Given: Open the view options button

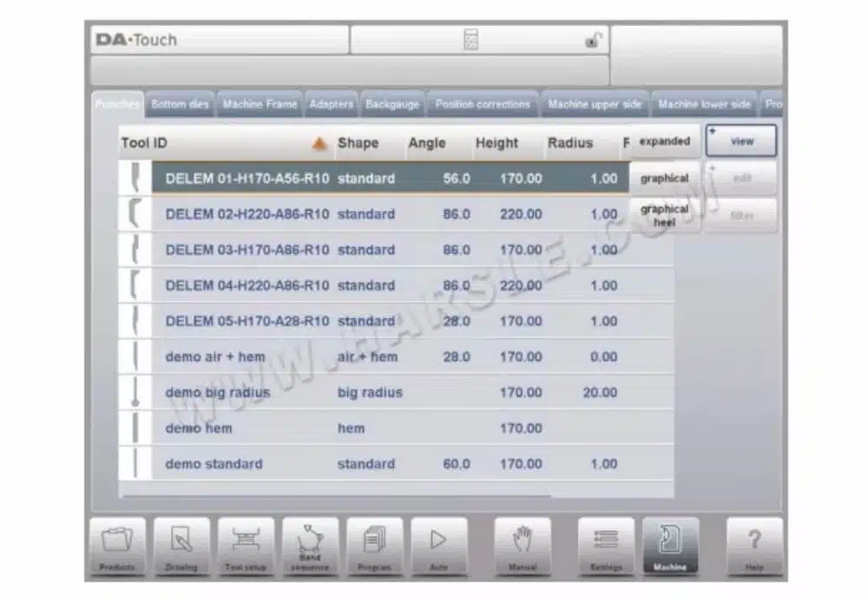Looking at the screenshot, I should click(741, 141).
